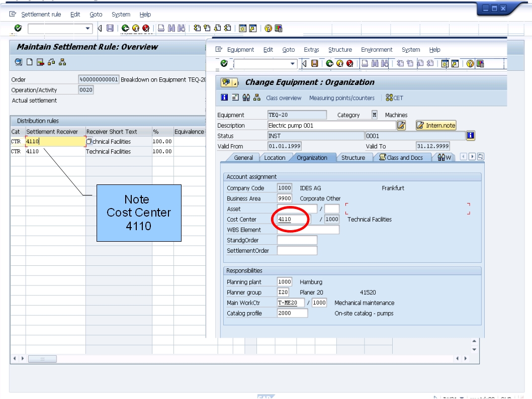The width and height of the screenshot is (532, 399).
Task: Click binoculars icon left of Class overview
Action: (246, 97)
